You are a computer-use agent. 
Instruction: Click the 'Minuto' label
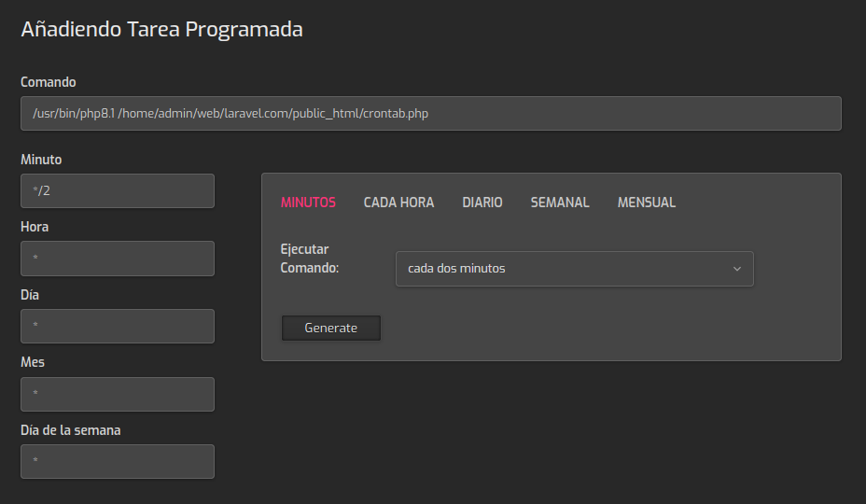coord(41,160)
